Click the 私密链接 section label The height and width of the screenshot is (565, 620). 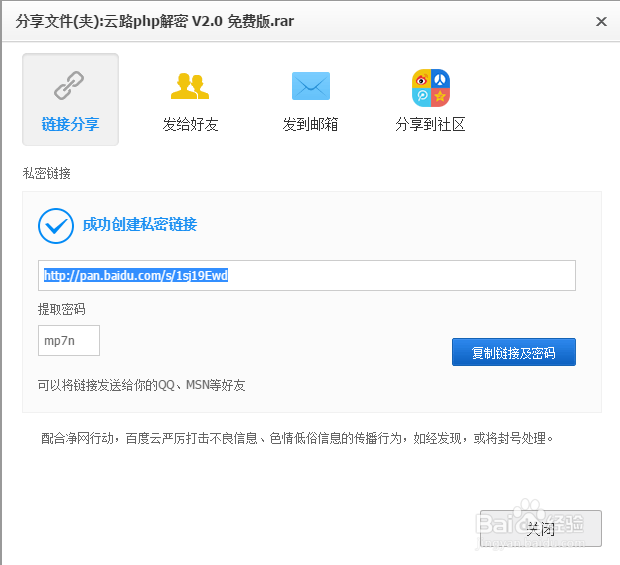point(47,174)
